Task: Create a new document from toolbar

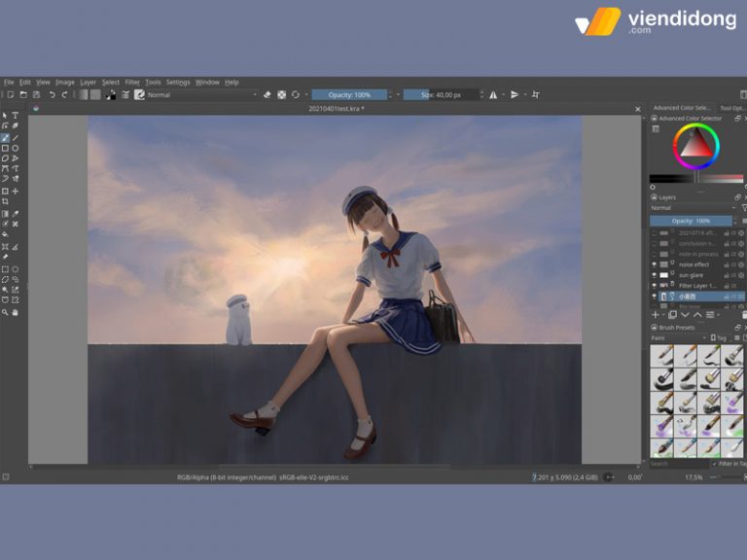Action: tap(11, 94)
